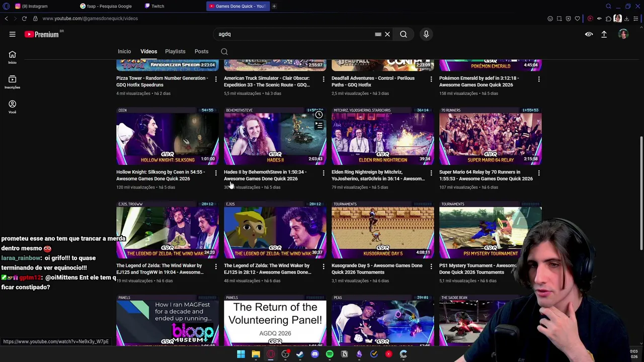
Task: Add Hades II video to the queue
Action: point(319,126)
